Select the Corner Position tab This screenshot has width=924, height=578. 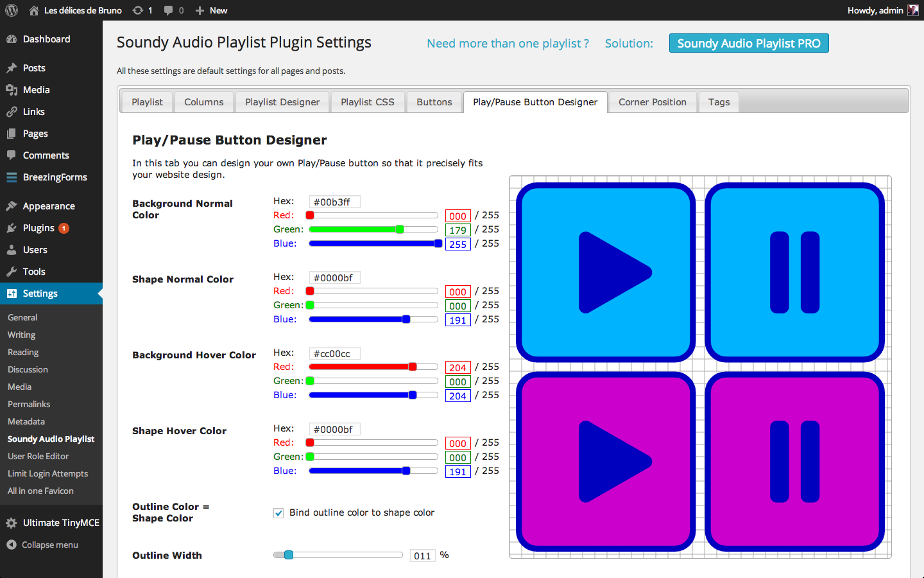pos(653,102)
